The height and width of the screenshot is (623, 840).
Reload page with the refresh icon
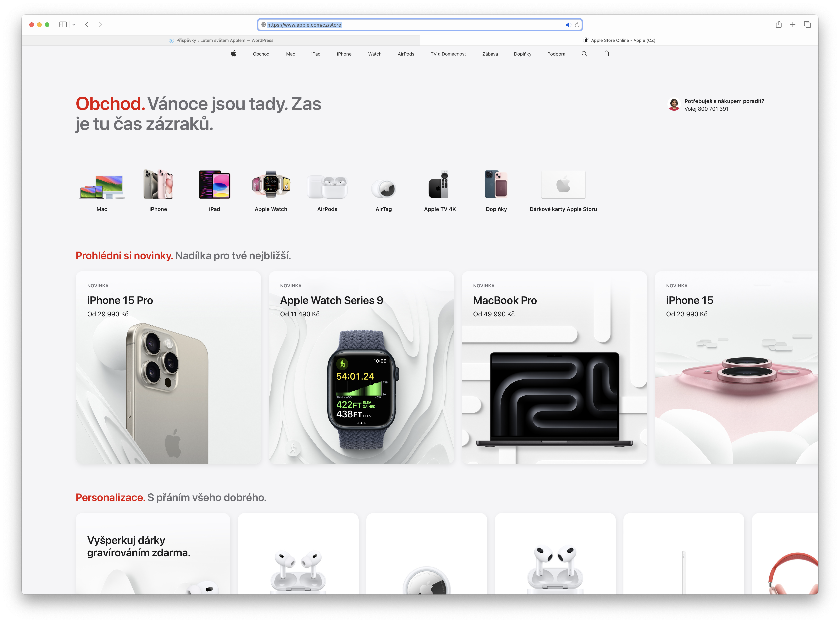577,25
